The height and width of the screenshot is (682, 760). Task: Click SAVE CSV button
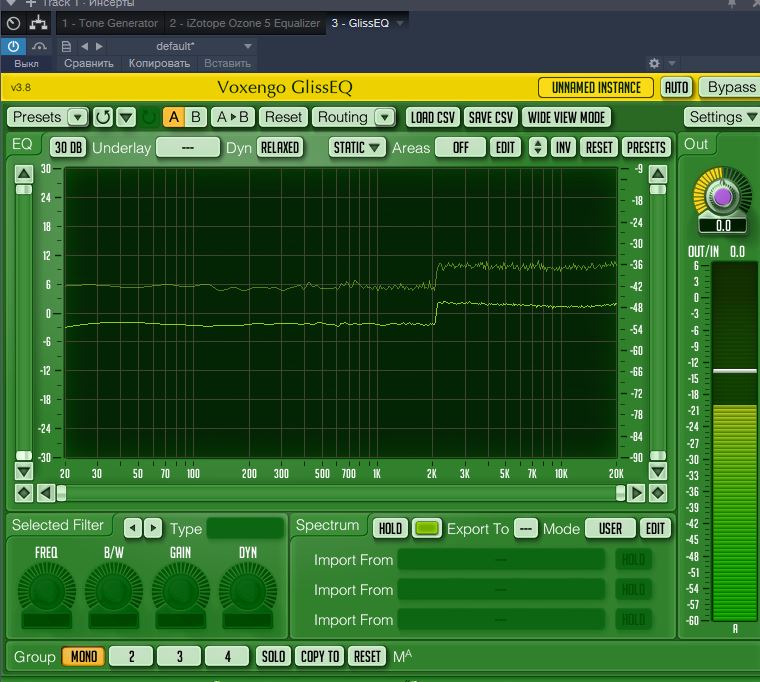(x=491, y=117)
